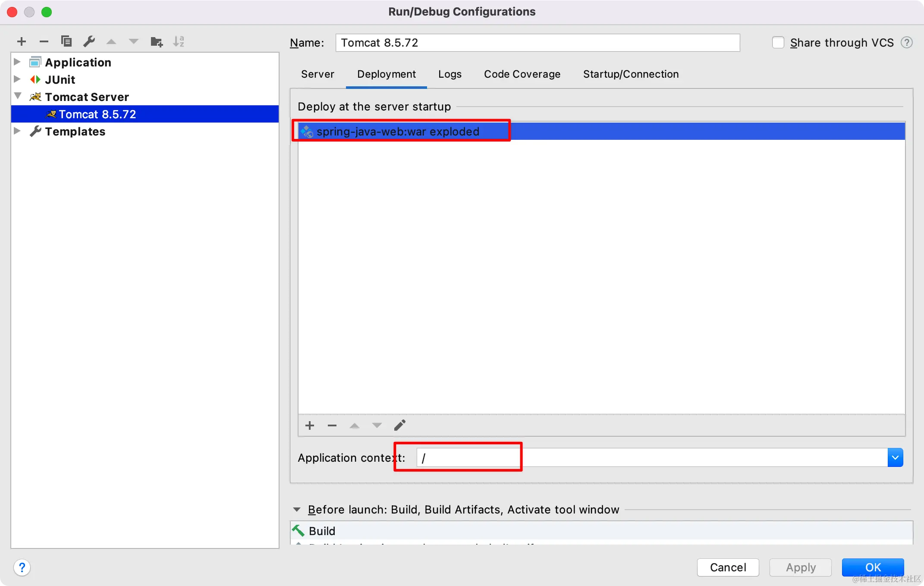
Task: Click the Name input field
Action: pos(537,43)
